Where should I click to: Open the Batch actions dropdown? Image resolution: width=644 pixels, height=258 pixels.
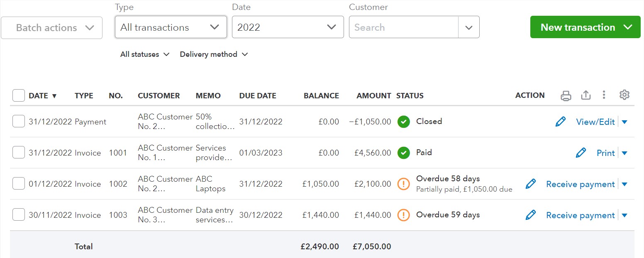coord(52,28)
